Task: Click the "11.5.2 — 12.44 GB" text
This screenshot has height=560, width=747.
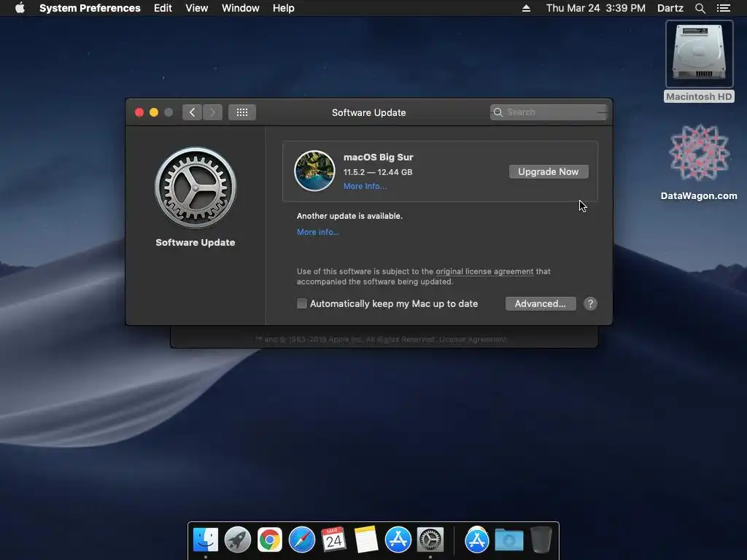Action: [x=378, y=172]
